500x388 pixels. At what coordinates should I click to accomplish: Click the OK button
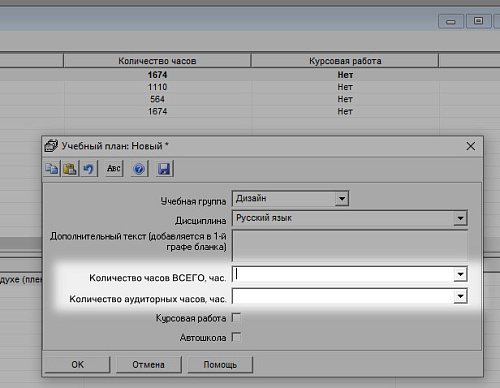coord(77,365)
